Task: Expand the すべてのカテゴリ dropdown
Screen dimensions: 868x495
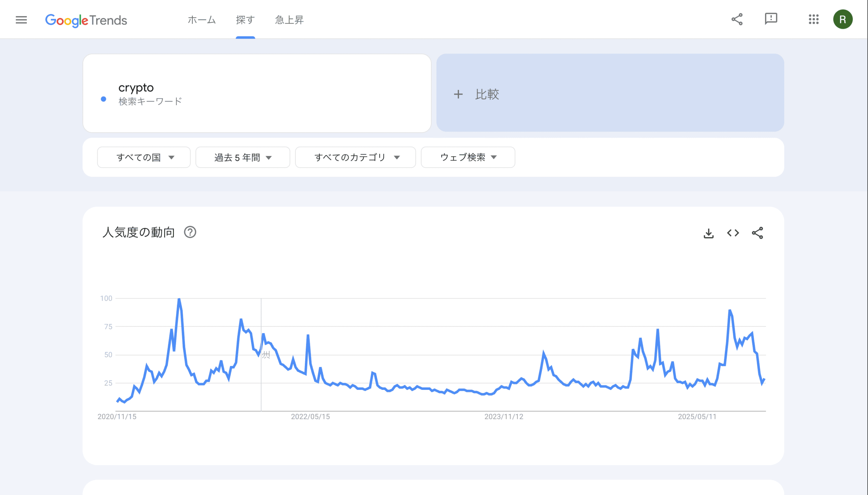Action: [355, 157]
